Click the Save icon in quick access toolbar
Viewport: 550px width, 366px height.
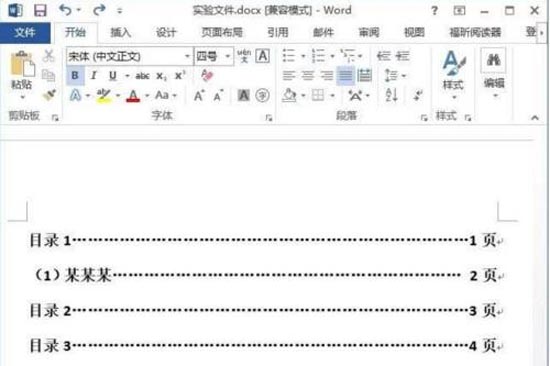[x=40, y=10]
